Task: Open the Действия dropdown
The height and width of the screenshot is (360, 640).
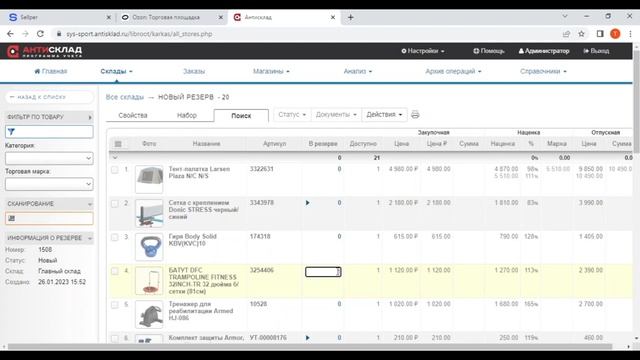Action: (x=384, y=115)
